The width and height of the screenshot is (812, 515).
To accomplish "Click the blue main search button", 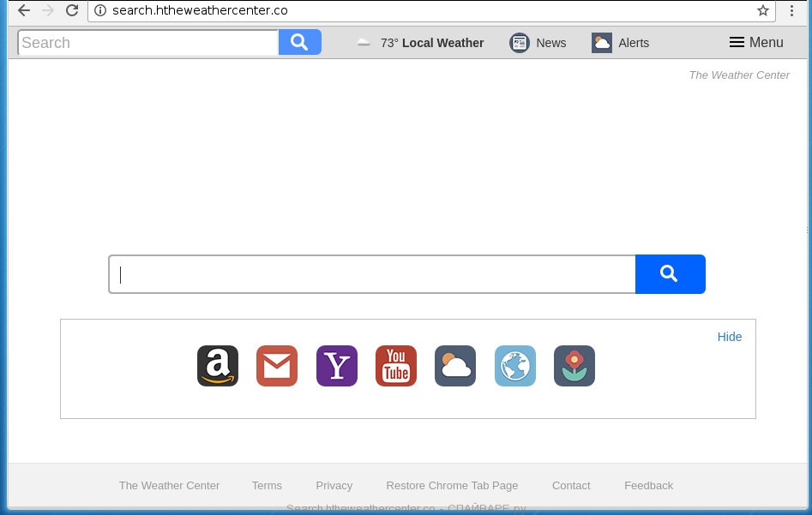I will tap(670, 274).
